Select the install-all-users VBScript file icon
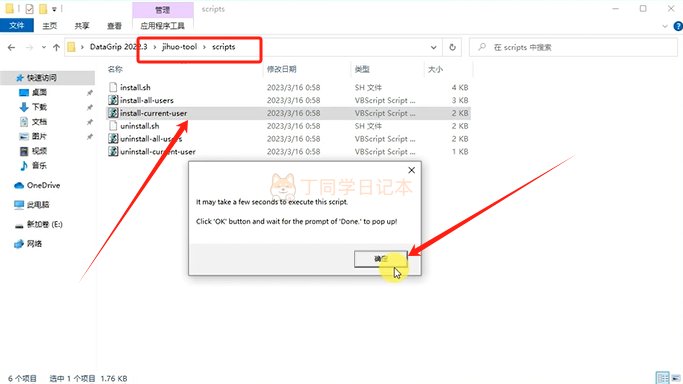The image size is (683, 384). tap(113, 100)
